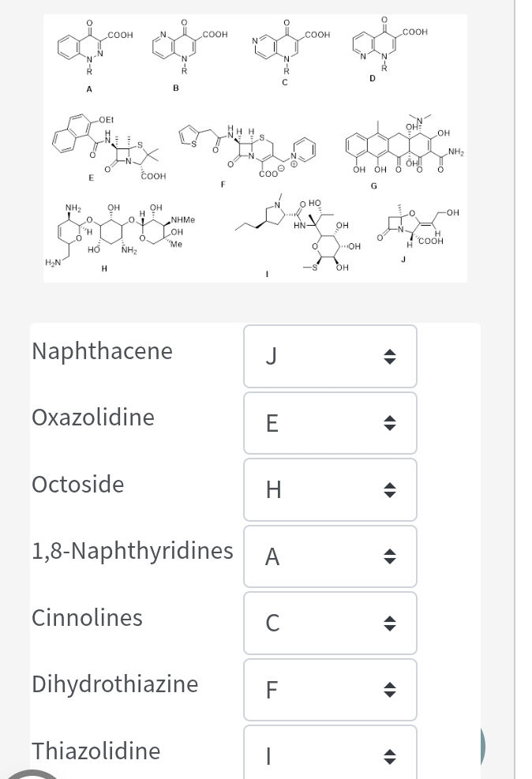Open the Dihydrothiazine dropdown showing F
This screenshot has width=532, height=779.
coord(330,689)
